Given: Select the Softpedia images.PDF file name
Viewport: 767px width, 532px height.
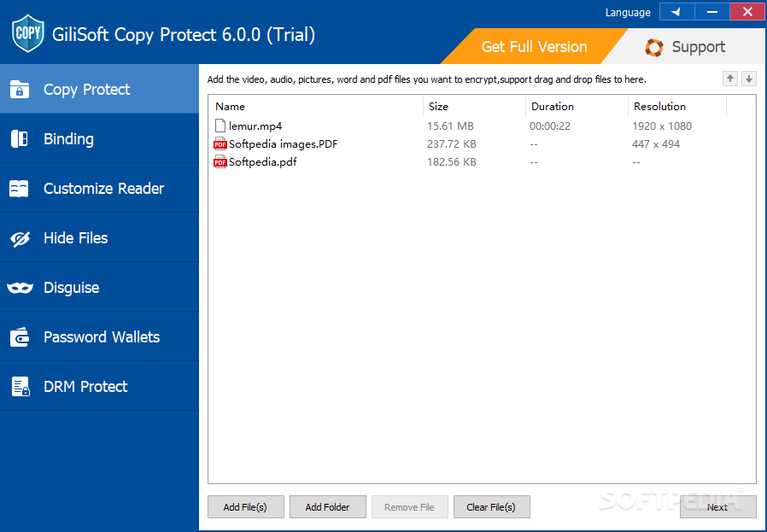Looking at the screenshot, I should point(284,144).
